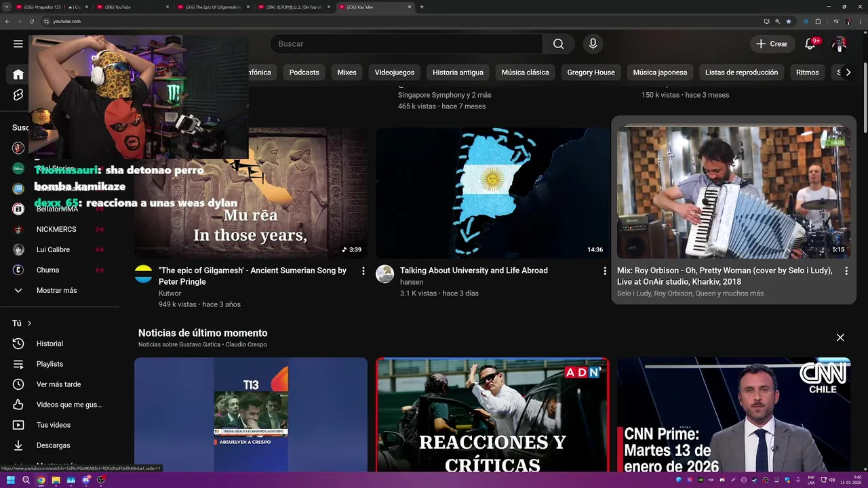Select the Podcasts chip
The height and width of the screenshot is (488, 868).
pos(304,73)
